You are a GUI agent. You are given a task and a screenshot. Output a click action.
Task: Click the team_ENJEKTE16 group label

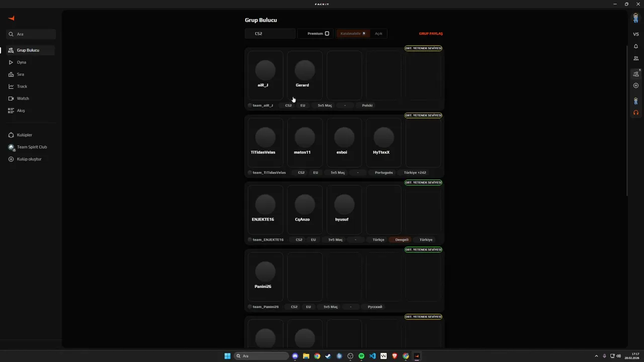tap(268, 240)
